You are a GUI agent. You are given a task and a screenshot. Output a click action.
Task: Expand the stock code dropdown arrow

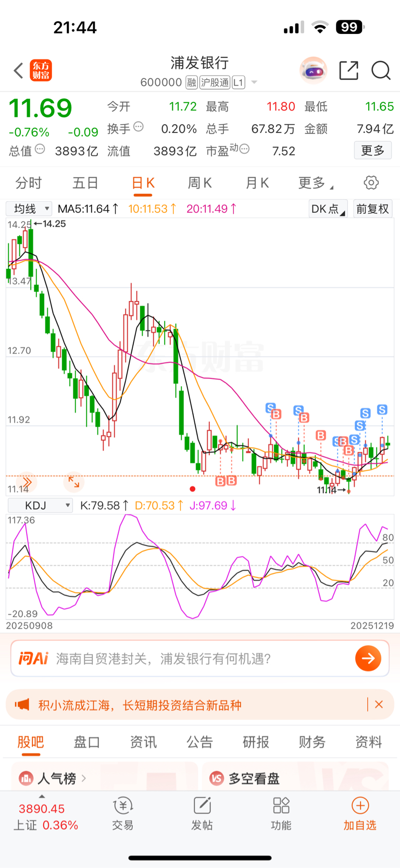pyautogui.click(x=254, y=82)
